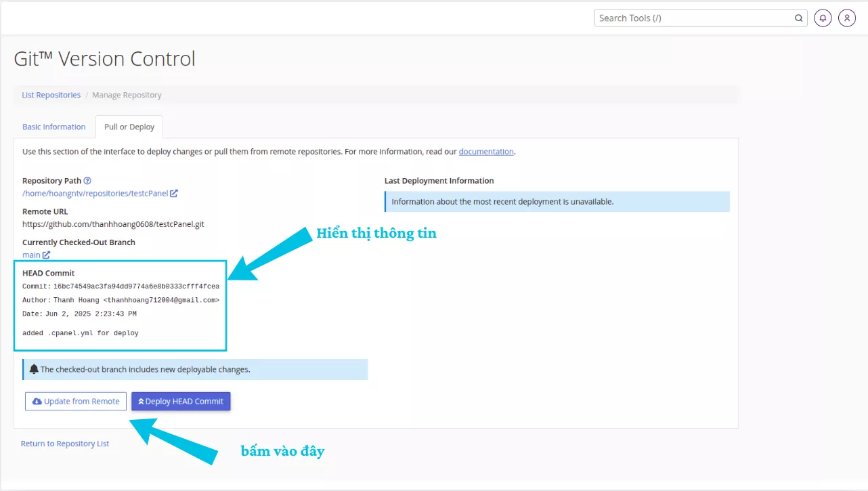Viewport: 868px width, 491px height.
Task: Open the documentation link
Action: (x=486, y=151)
